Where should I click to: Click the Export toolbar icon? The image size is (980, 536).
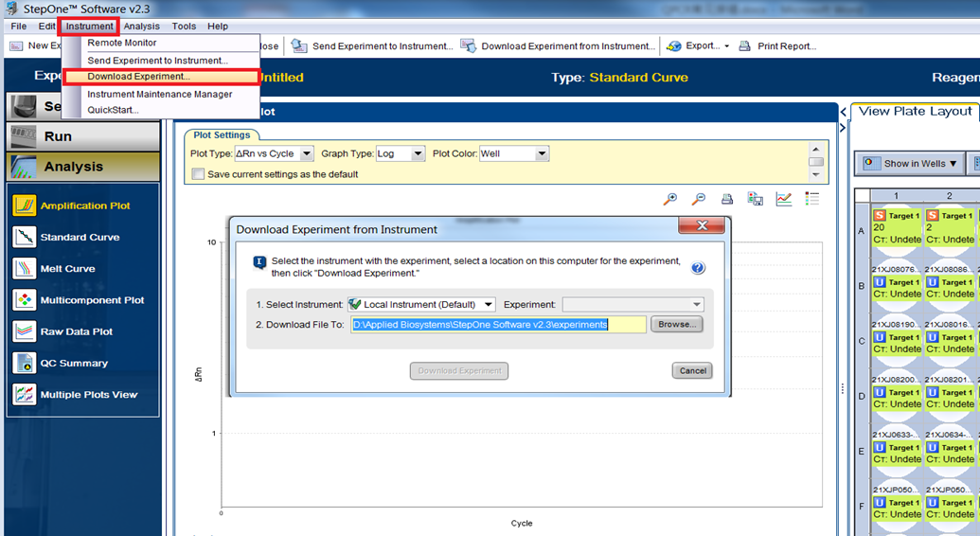tap(674, 45)
